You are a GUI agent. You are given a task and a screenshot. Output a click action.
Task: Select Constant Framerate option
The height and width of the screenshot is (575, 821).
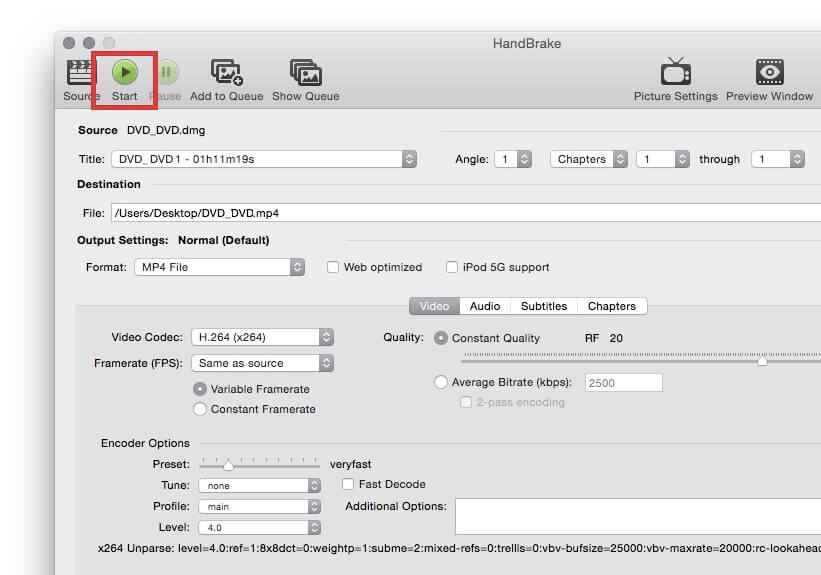click(199, 409)
